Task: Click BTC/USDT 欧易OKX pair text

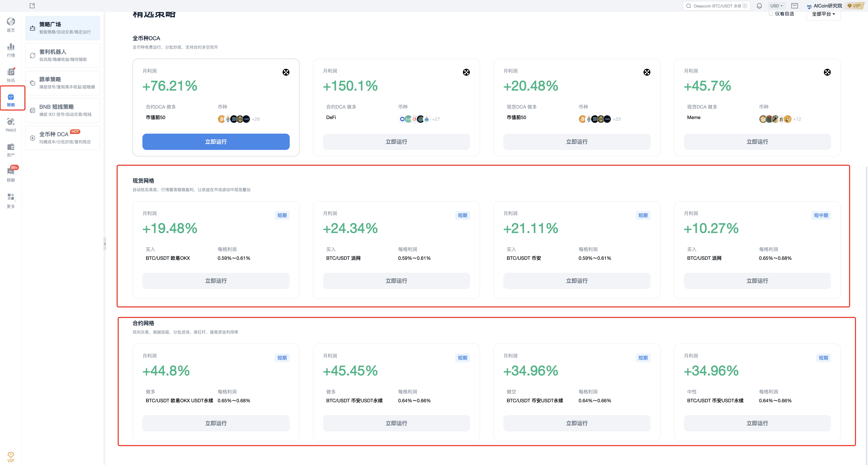Action: click(167, 258)
